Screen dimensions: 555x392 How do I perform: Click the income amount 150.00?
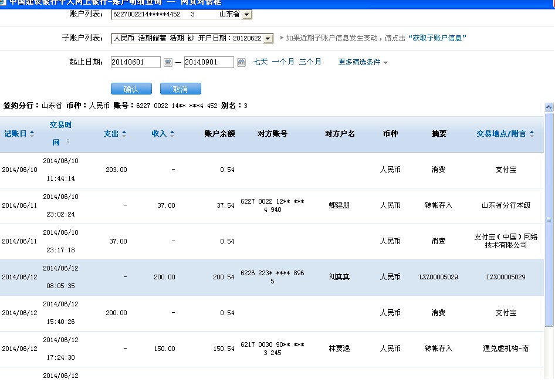(165, 349)
